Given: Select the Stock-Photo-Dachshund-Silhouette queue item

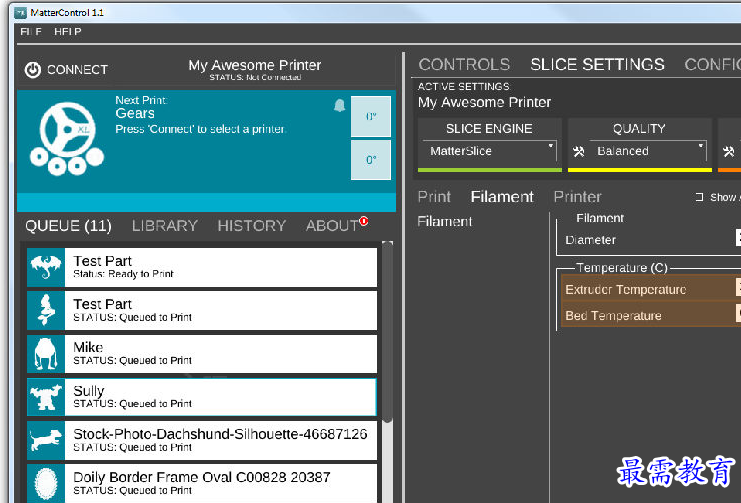Looking at the screenshot, I should pos(202,440).
